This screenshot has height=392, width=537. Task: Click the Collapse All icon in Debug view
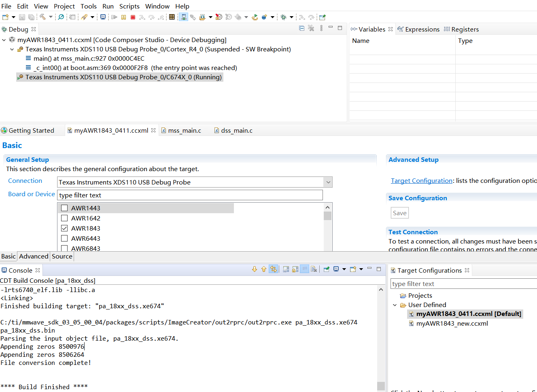pyautogui.click(x=301, y=28)
